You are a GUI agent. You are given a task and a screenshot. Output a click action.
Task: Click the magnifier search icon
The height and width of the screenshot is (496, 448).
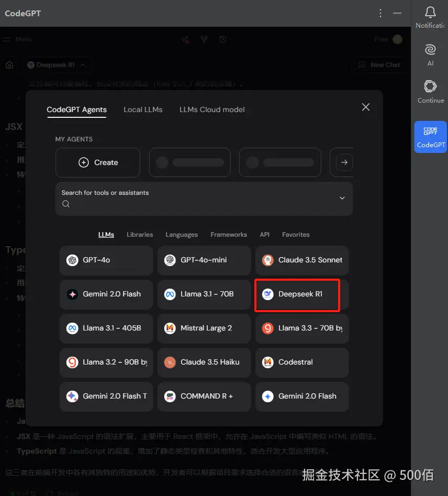pyautogui.click(x=66, y=204)
